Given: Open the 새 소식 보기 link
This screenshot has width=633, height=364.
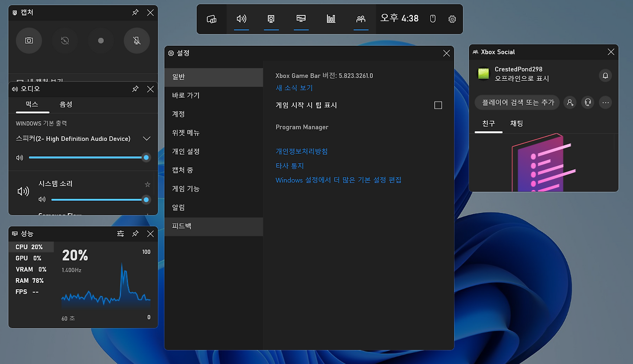Looking at the screenshot, I should pos(294,88).
